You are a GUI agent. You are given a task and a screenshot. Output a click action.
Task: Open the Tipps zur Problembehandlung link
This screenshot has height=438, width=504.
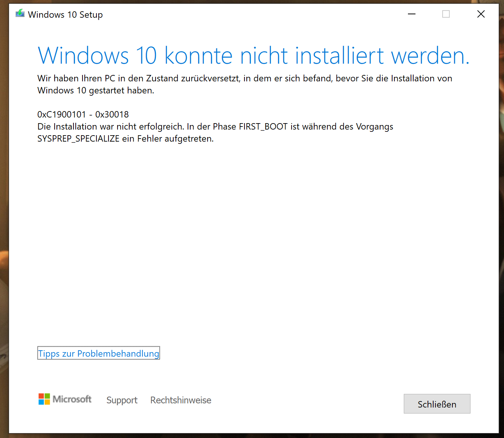99,353
